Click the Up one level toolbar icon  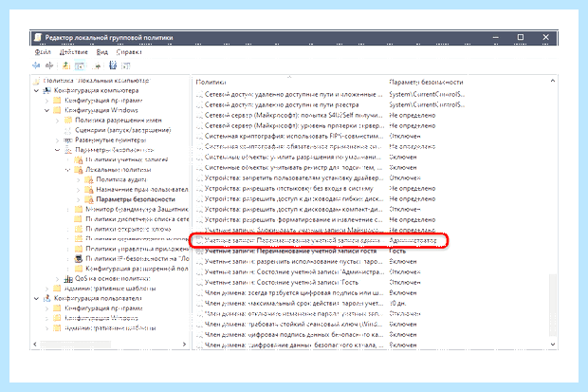(66, 65)
